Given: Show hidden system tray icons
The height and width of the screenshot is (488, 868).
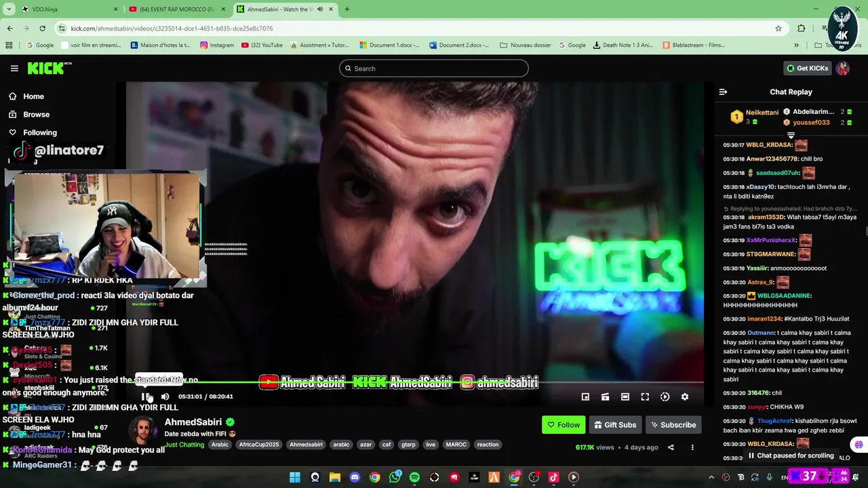Looking at the screenshot, I should (x=711, y=477).
